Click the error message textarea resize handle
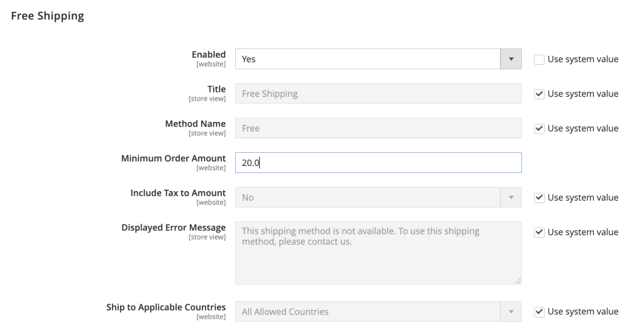The width and height of the screenshot is (644, 332). point(518,280)
